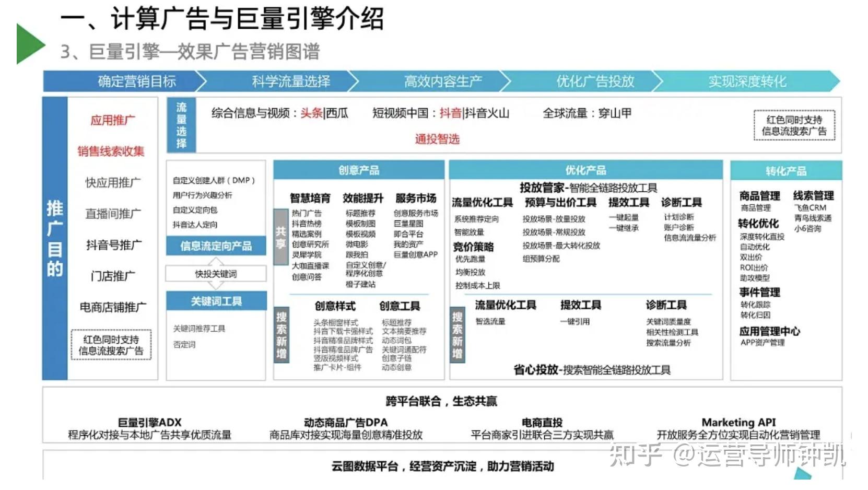Select the 确定营销目标 stage arrow
Image resolution: width=868 pixels, height=490 pixels.
[125, 81]
